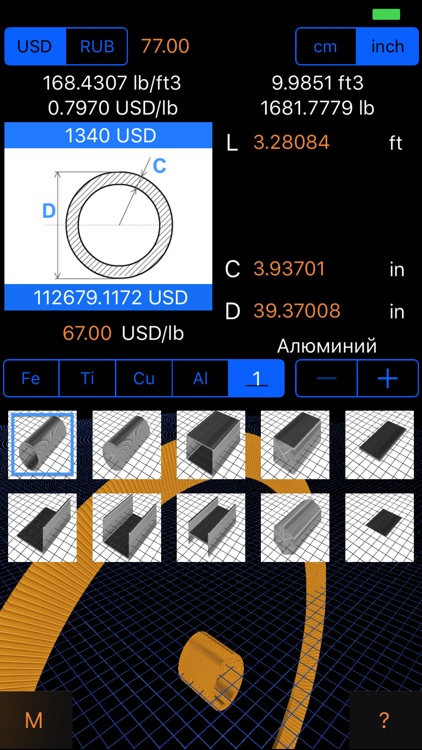Tap the 3D orange tube model
The width and height of the screenshot is (422, 750).
(211, 670)
